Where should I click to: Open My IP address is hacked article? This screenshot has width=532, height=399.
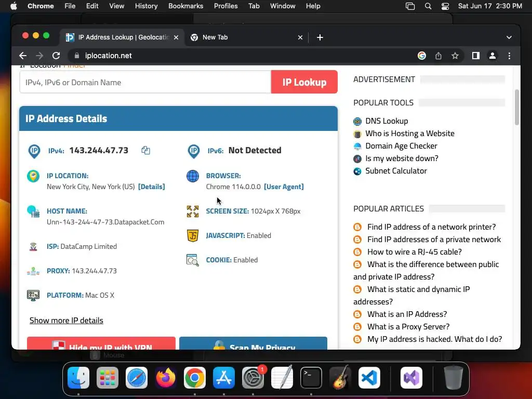click(x=435, y=339)
